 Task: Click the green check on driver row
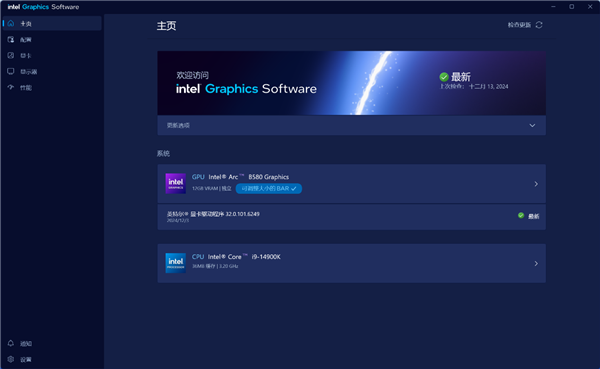tap(521, 216)
